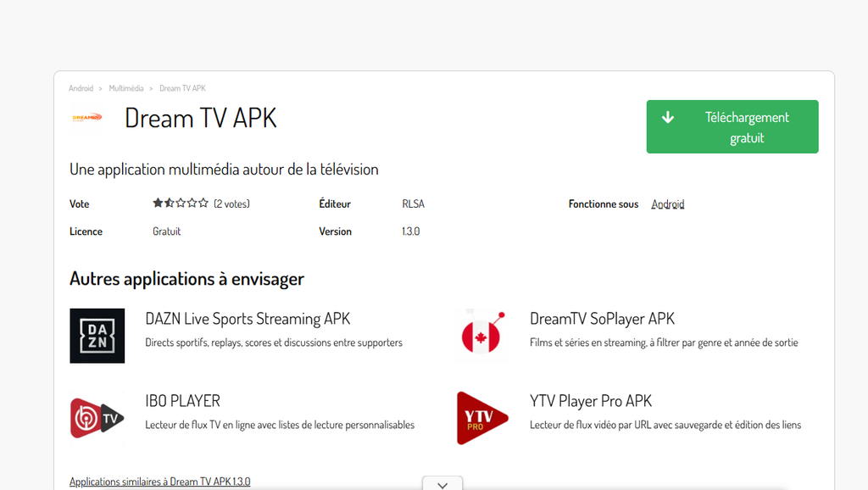Image resolution: width=868 pixels, height=490 pixels.
Task: Click the subtitle Une application multimédia text
Action: click(224, 170)
